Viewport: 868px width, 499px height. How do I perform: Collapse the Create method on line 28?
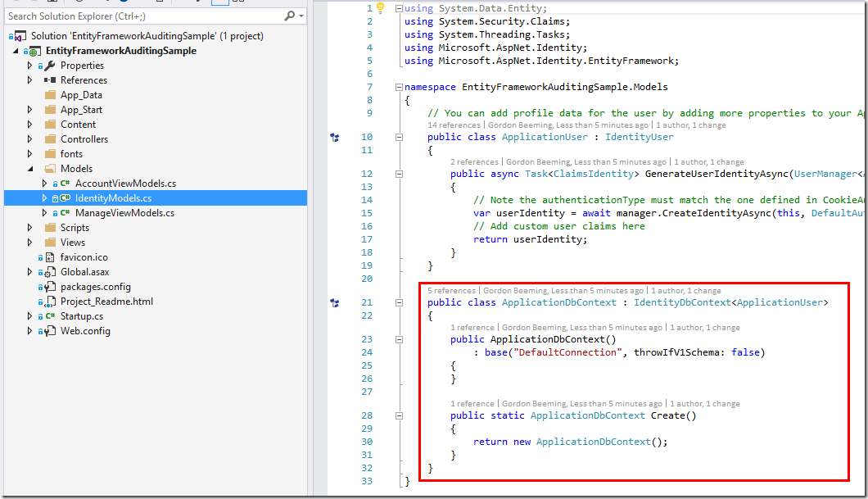coord(399,416)
